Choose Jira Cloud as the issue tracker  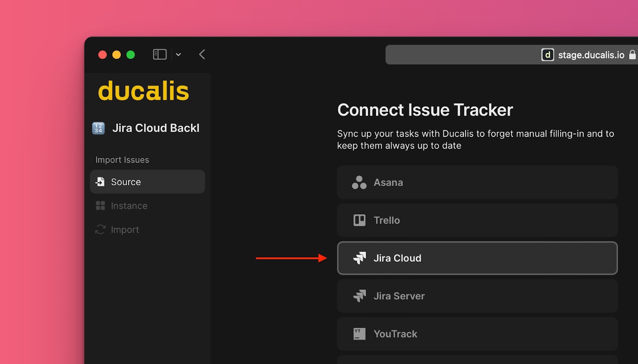(477, 258)
